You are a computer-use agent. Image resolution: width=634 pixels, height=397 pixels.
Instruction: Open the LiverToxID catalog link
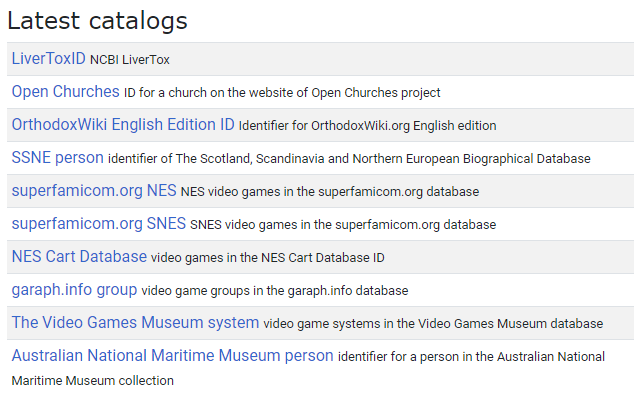(49, 59)
